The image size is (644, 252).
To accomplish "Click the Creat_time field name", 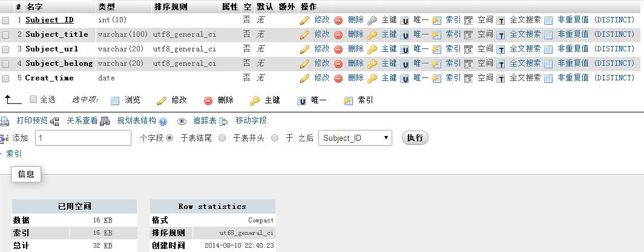I will [49, 78].
